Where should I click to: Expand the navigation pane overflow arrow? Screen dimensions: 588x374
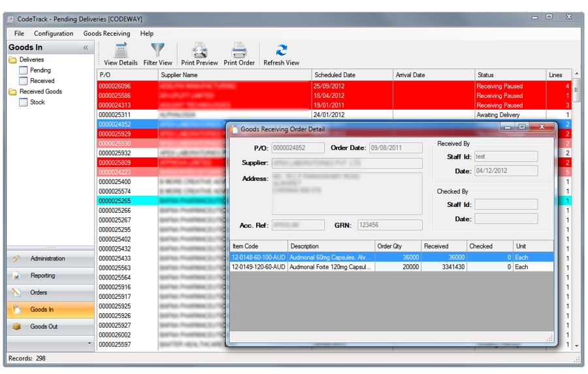(90, 343)
